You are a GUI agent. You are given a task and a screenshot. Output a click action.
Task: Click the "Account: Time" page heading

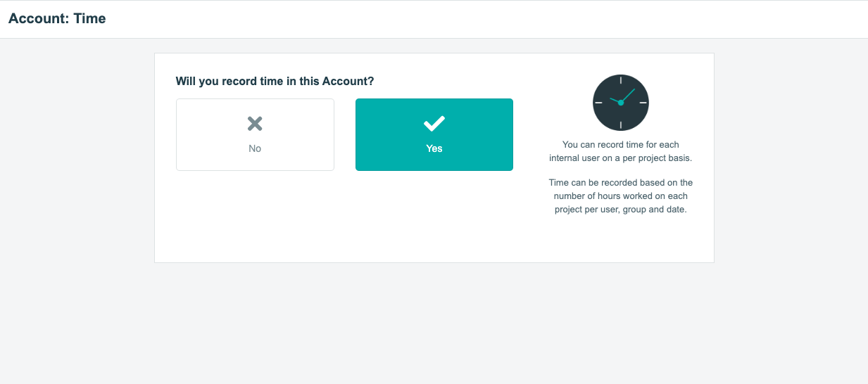(x=57, y=19)
